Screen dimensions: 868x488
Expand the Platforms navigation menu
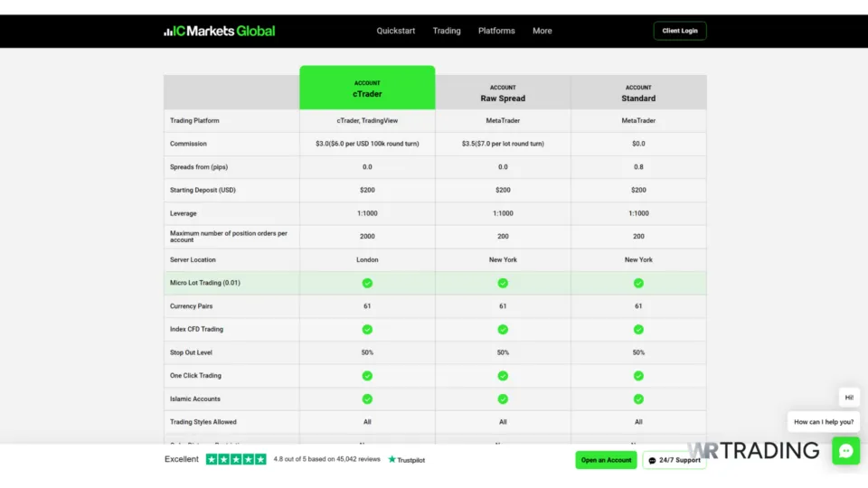click(496, 31)
